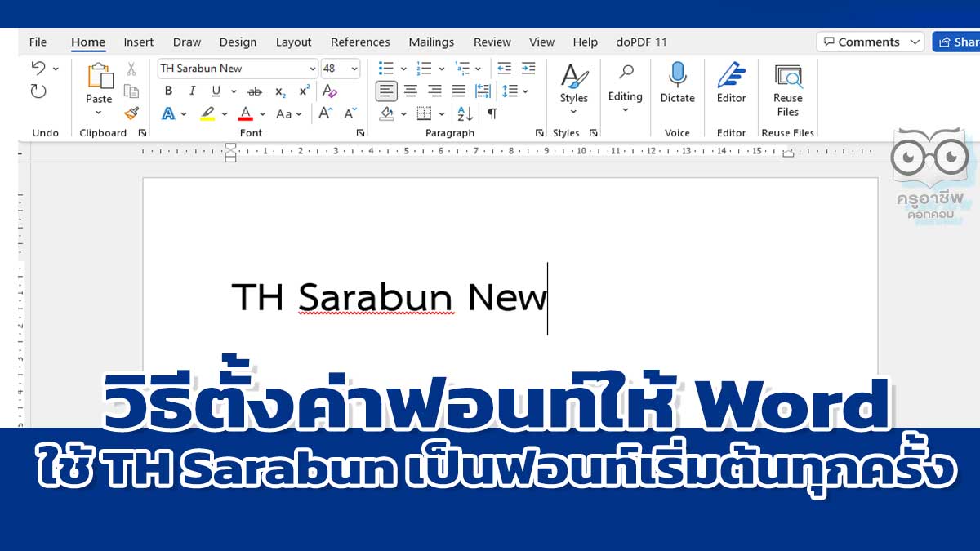
Task: Click in the text TH Sarabun New
Action: coord(389,298)
